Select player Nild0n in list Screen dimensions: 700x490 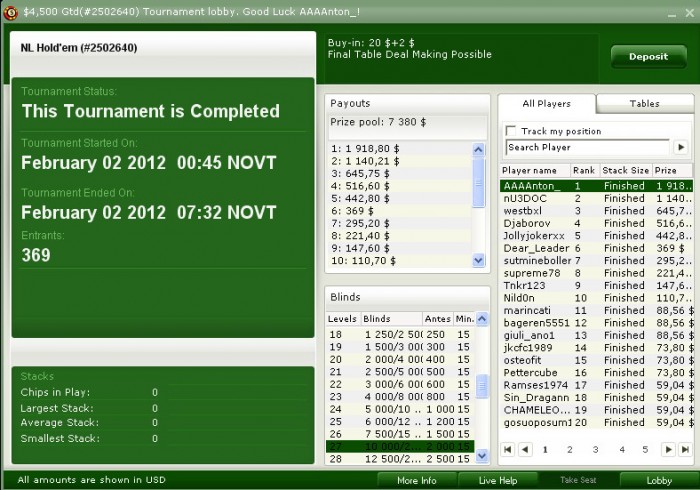[596, 298]
